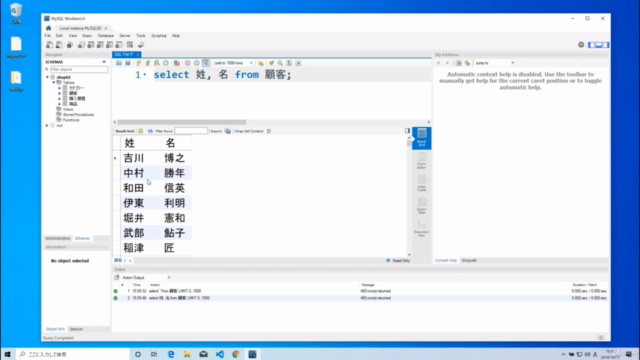Expand the sys schema node
The width and height of the screenshot is (640, 360).
click(47, 126)
